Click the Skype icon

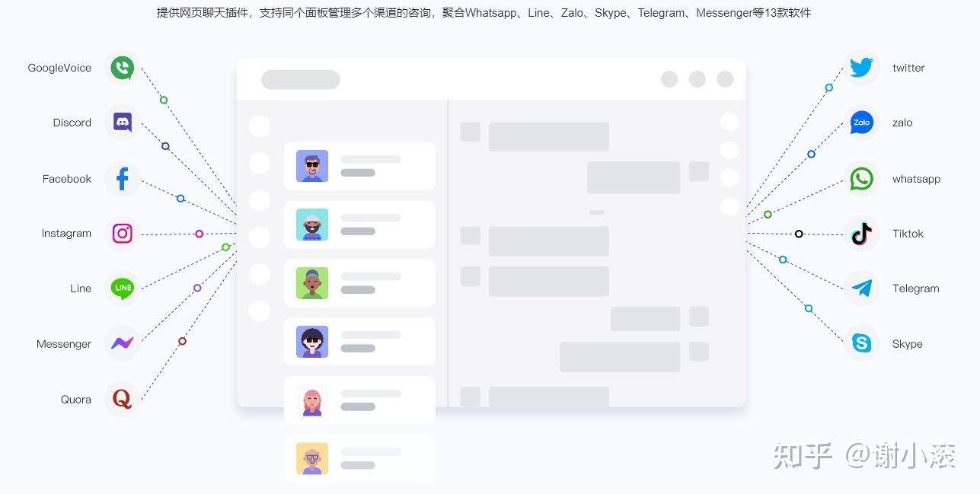861,343
